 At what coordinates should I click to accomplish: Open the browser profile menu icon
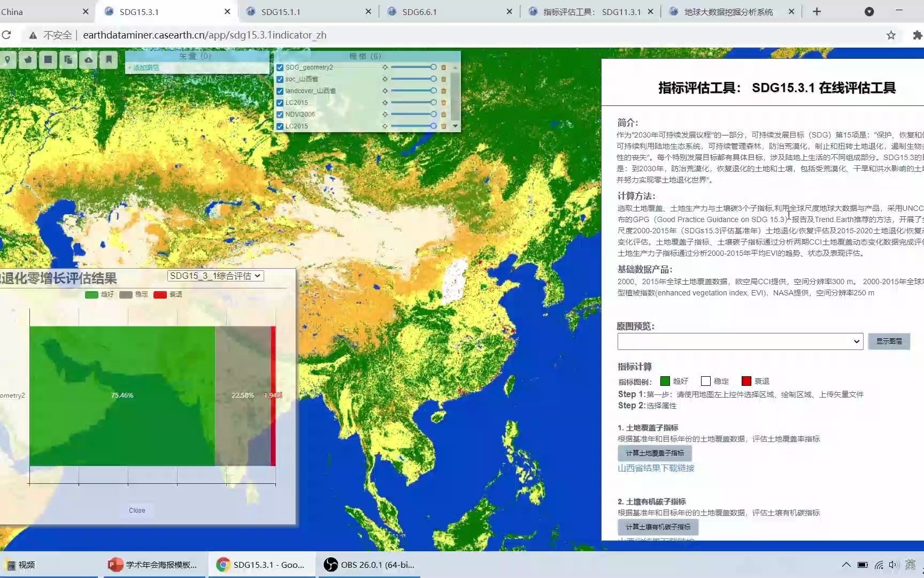tap(869, 12)
